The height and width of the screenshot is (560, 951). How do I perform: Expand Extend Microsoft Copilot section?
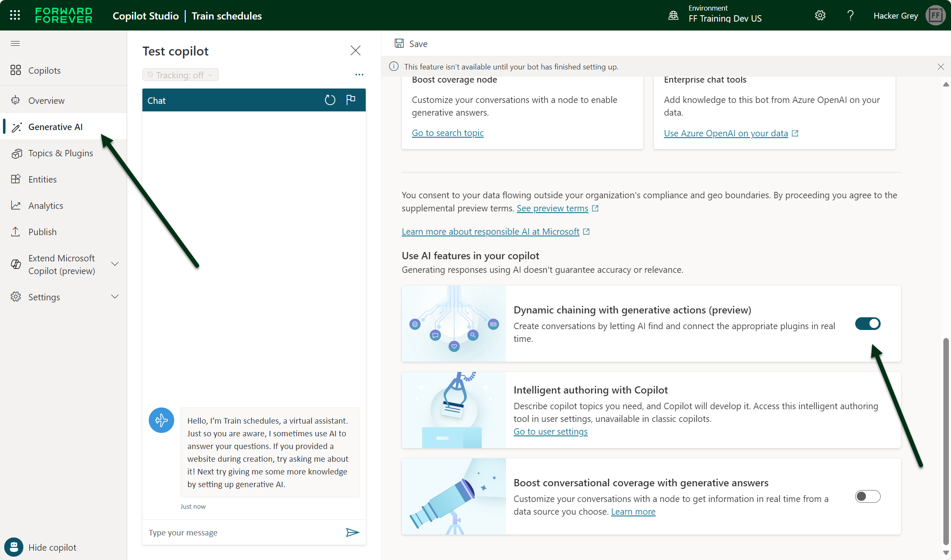click(114, 264)
